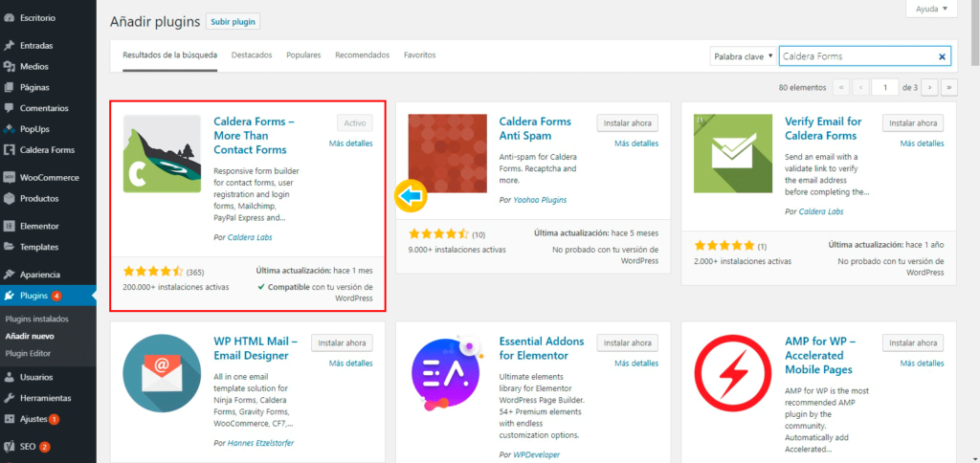Viewport: 980px width, 463px height.
Task: Click the yellow left-arrow circle icon
Action: coord(411,196)
